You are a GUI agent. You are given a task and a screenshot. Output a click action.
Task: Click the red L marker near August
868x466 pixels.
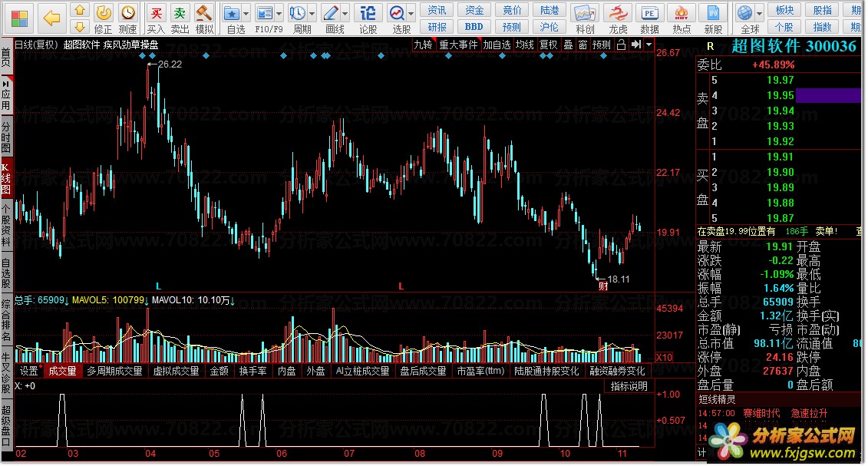(x=401, y=286)
